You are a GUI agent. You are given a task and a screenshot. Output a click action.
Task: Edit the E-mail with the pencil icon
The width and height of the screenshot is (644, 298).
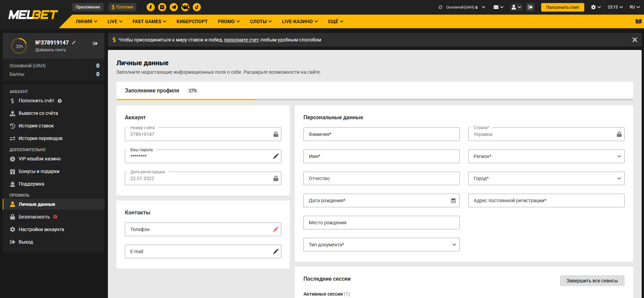coord(276,251)
